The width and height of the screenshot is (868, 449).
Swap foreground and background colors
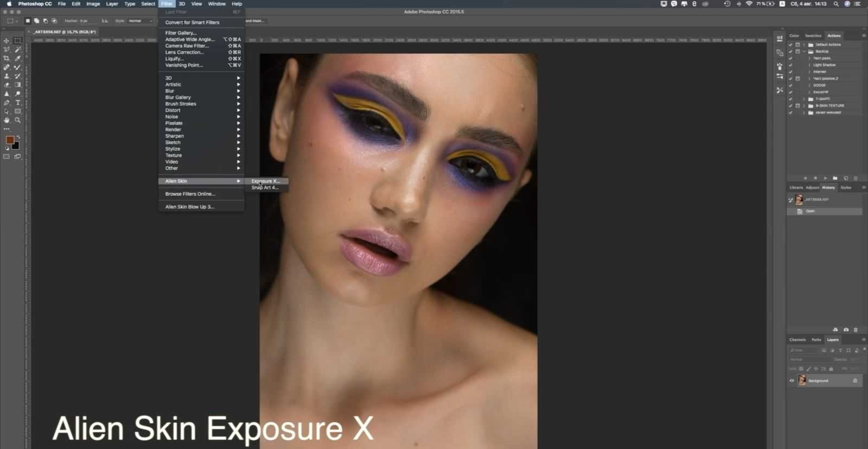pos(18,137)
